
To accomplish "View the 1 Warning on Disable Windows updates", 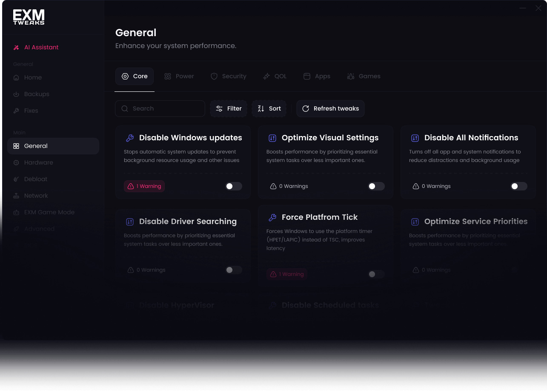I will [x=144, y=186].
